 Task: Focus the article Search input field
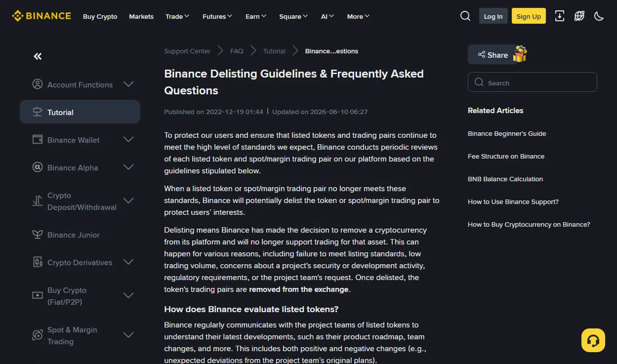click(532, 82)
